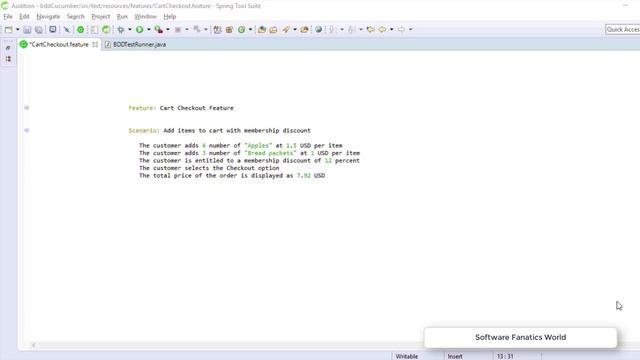The width and height of the screenshot is (640, 360).
Task: Expand the Run configurations dropdown arrow
Action: [149, 29]
